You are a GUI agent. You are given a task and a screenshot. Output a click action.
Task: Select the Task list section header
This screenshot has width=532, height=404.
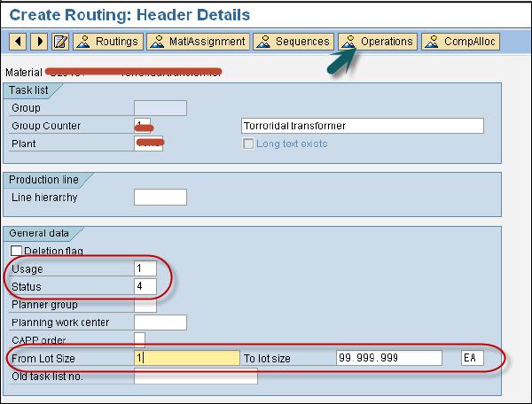coord(28,90)
